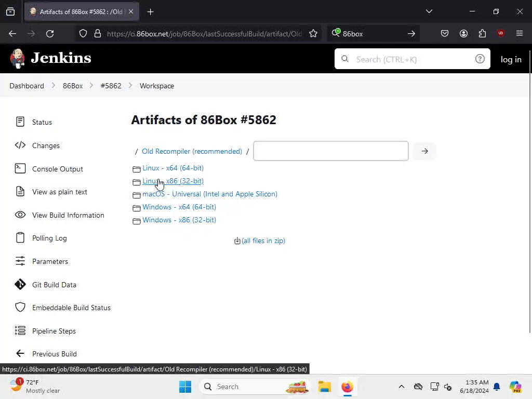
Task: Download (all files in zip) link
Action: [x=263, y=241]
